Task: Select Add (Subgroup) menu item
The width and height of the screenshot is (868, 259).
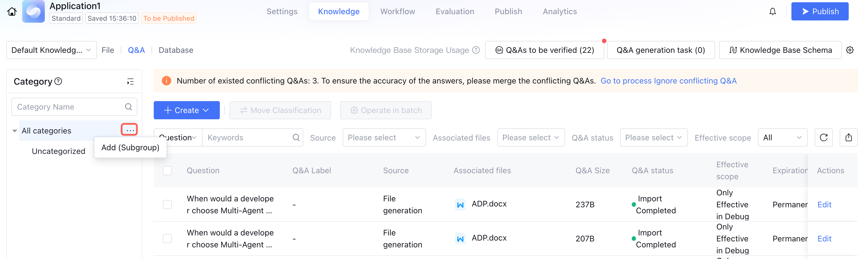Action: click(130, 147)
